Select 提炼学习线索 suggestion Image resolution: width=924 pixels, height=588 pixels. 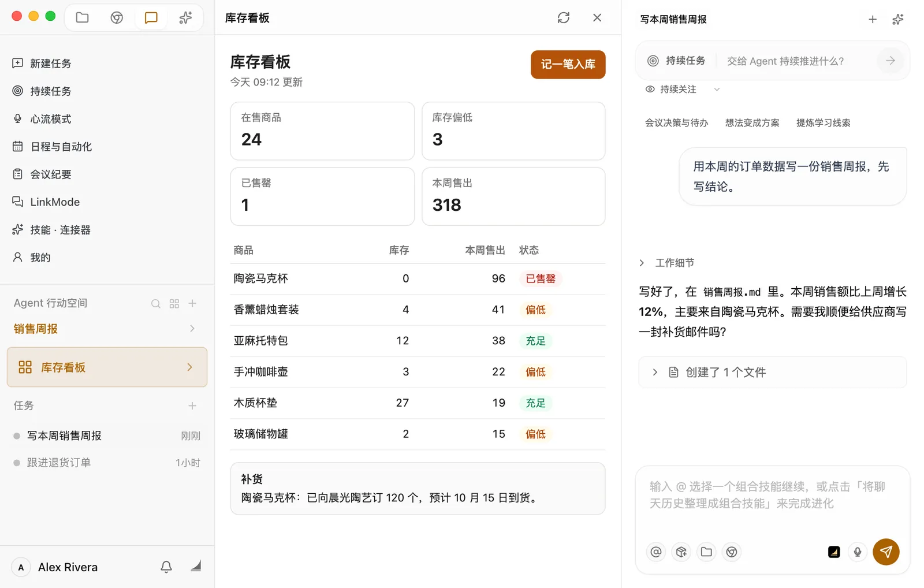pos(824,123)
